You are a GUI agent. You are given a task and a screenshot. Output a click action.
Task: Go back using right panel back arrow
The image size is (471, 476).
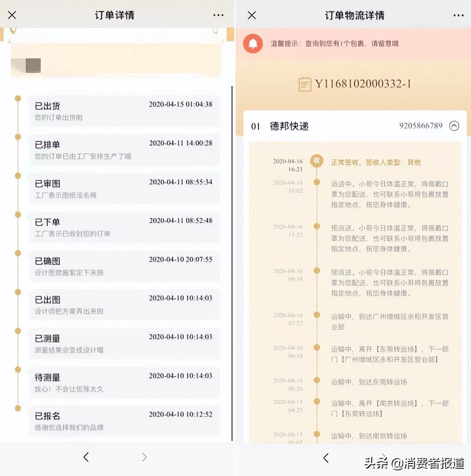pos(326,458)
